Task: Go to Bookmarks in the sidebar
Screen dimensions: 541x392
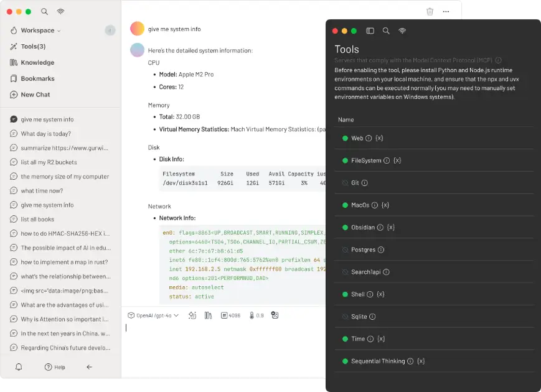Action: (37, 78)
